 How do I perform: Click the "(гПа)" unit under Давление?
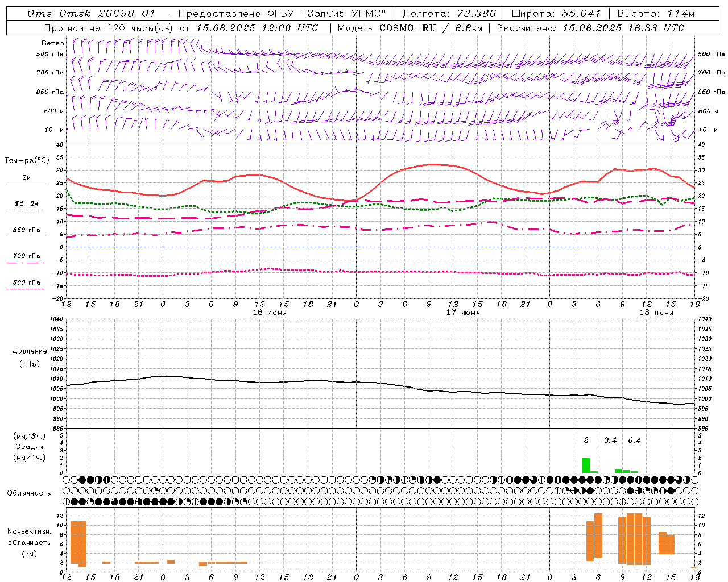click(30, 364)
